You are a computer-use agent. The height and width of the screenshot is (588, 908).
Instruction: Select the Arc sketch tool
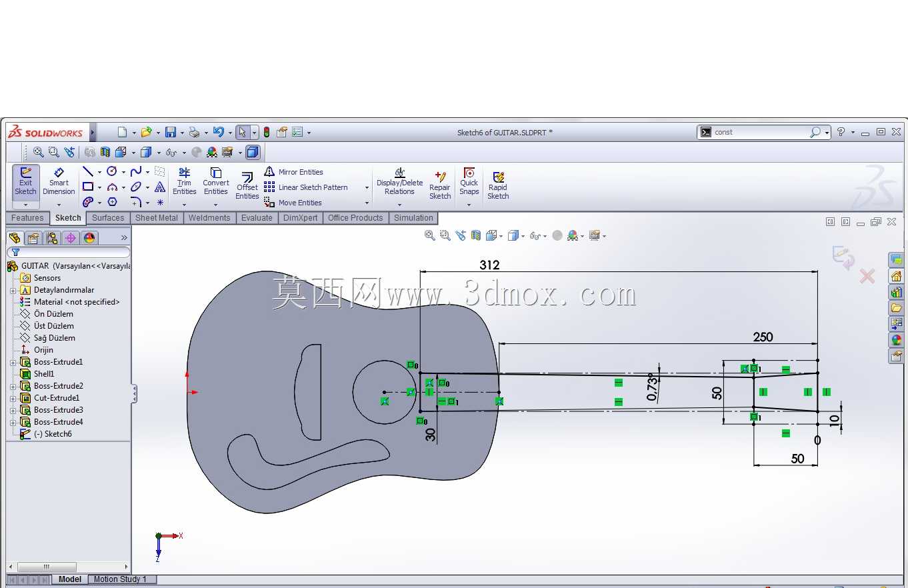pyautogui.click(x=112, y=187)
